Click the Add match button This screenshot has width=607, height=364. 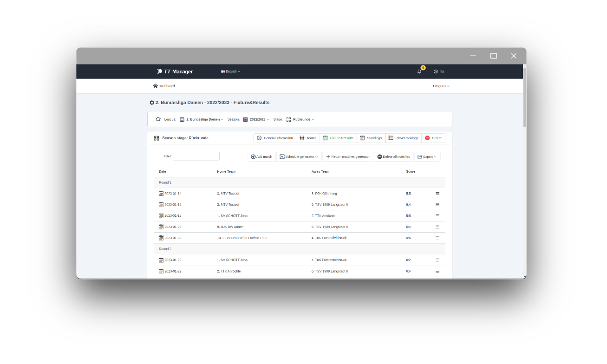click(261, 157)
